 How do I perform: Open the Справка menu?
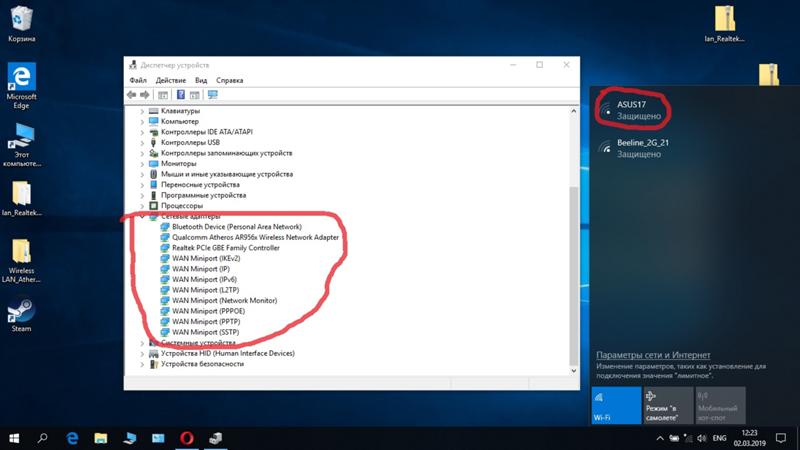pos(230,80)
